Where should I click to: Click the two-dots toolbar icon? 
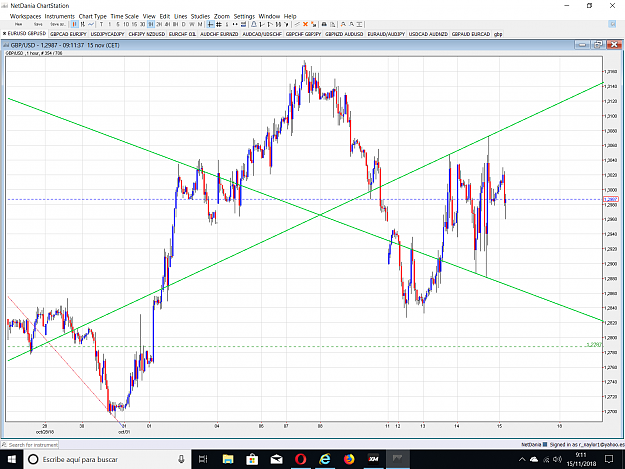235,24
